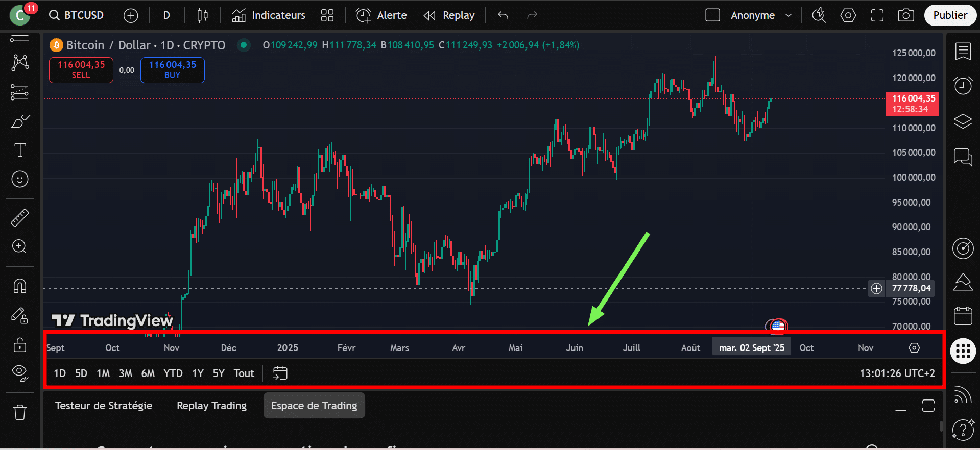Screen dimensions: 980x450
Task: Toggle hide all drawings eye icon
Action: (20, 373)
